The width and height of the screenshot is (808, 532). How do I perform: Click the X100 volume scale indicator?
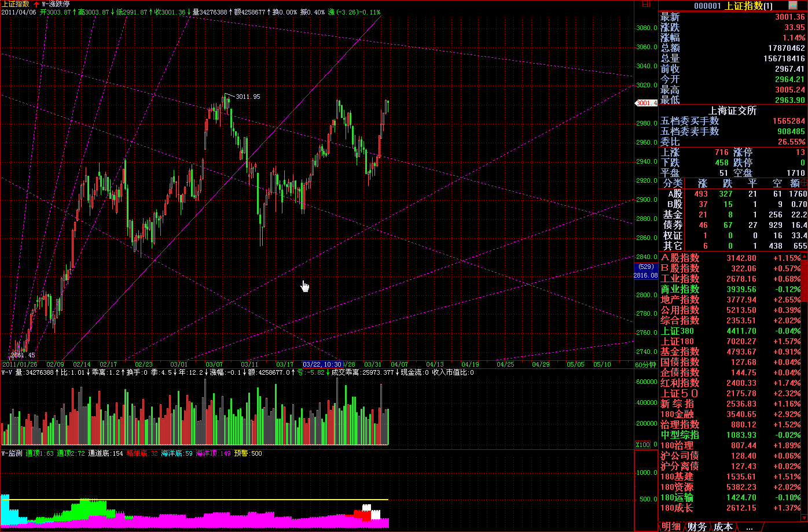[x=642, y=445]
